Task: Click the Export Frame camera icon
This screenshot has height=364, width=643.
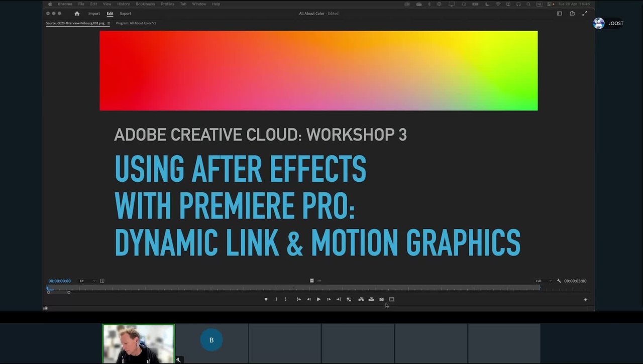Action: coord(381,299)
